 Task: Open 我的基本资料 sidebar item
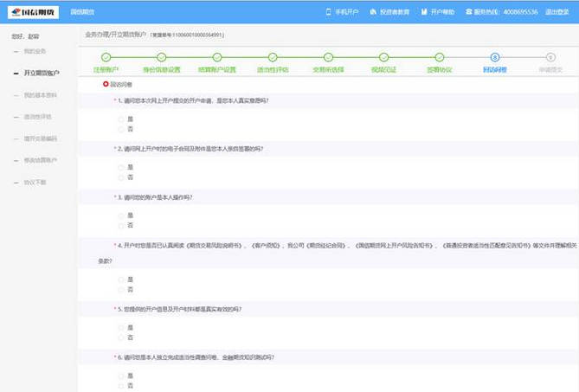coord(40,95)
